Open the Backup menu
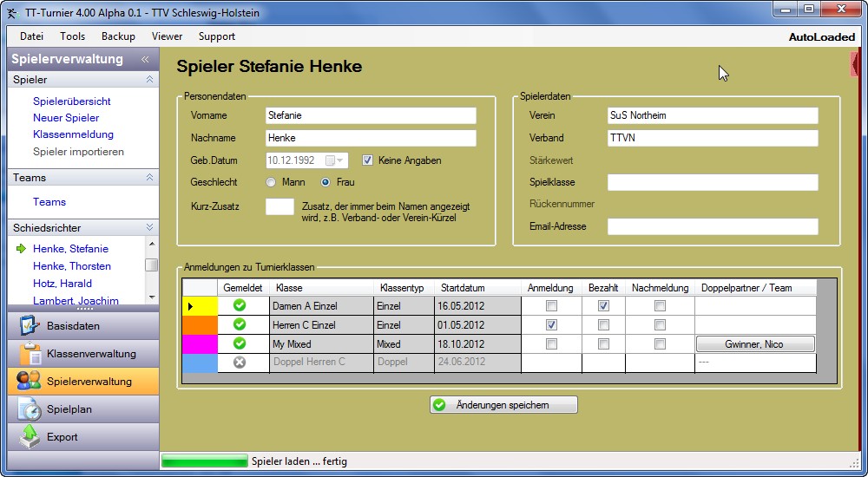This screenshot has width=868, height=477. click(118, 36)
